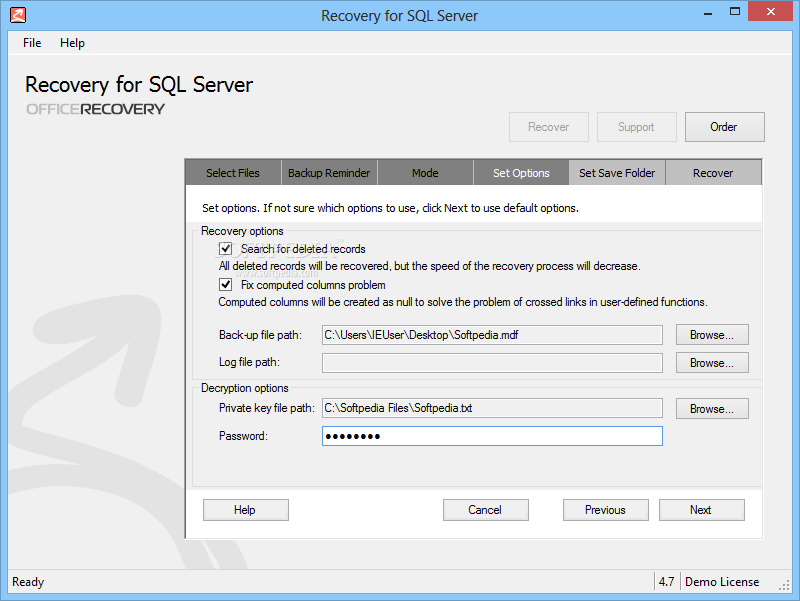Click the Order button
The height and width of the screenshot is (601, 800).
click(x=724, y=127)
